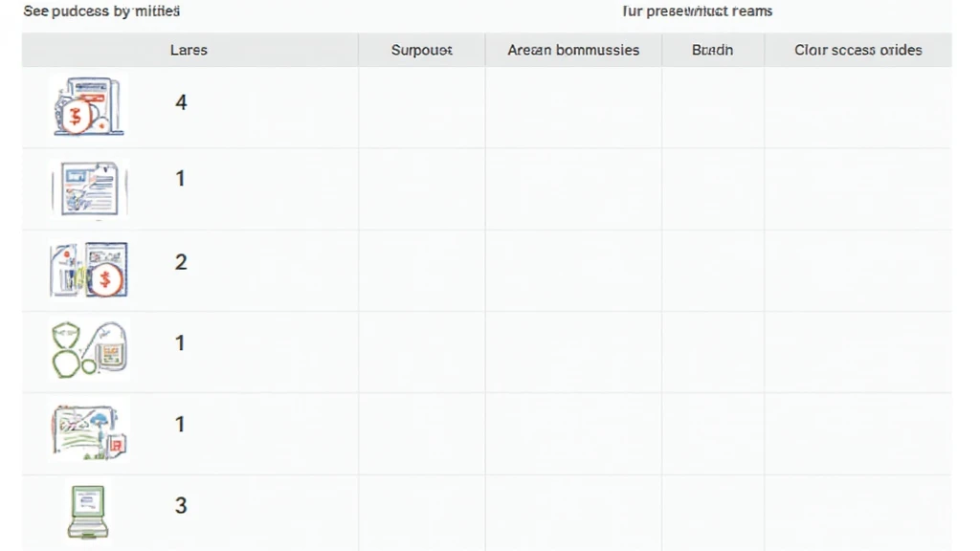Click the number 2 in third row
Screen dimensions: 980x551
181,262
